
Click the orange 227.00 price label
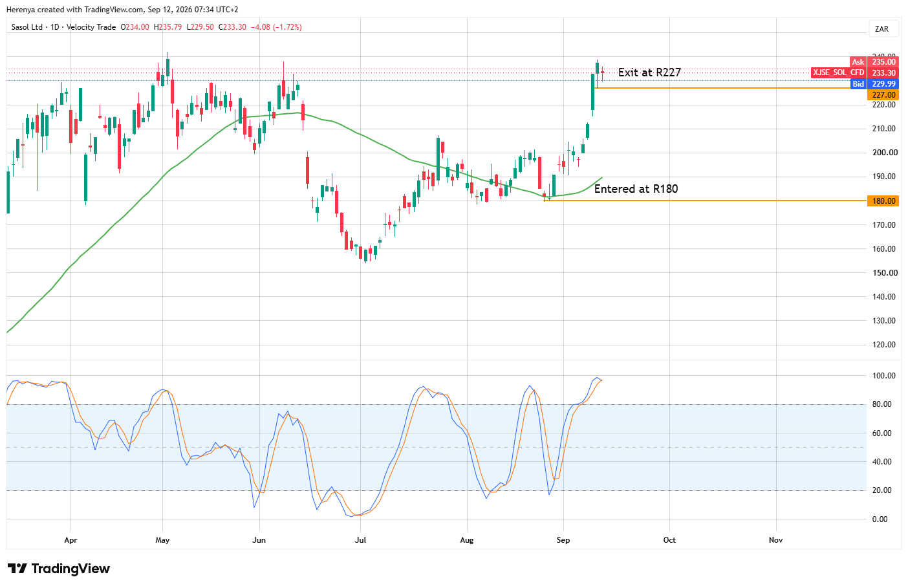pos(883,95)
